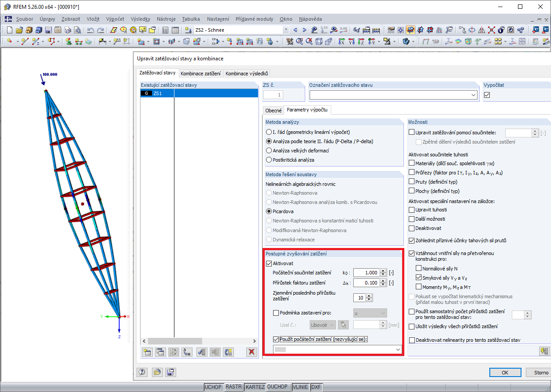Open Označení zatěžovacího stavu dropdown

[x=473, y=95]
